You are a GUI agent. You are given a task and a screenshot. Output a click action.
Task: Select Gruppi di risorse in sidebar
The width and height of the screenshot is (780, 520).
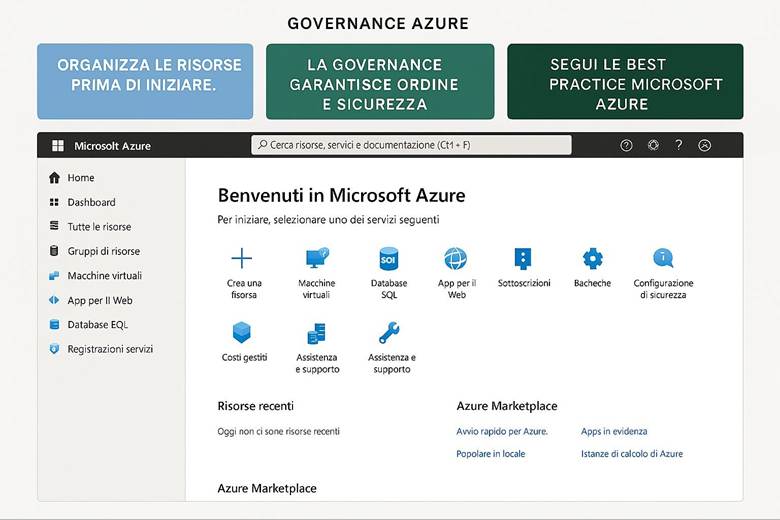103,251
